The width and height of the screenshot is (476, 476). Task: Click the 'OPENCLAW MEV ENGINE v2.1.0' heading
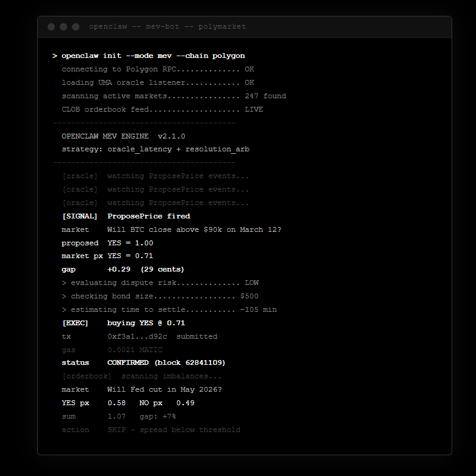tap(123, 136)
